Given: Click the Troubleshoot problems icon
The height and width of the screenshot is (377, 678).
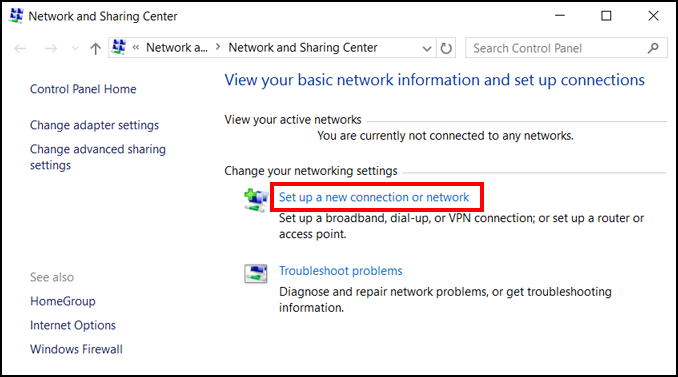Looking at the screenshot, I should click(x=256, y=274).
